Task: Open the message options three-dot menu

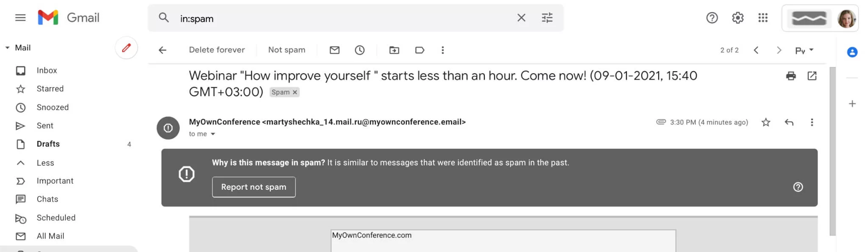Action: (x=812, y=122)
